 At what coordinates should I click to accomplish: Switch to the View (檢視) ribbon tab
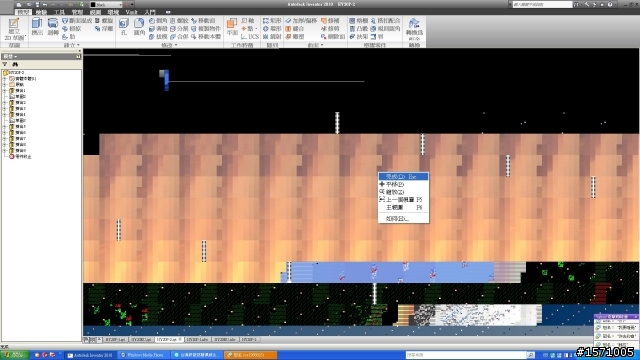tap(95, 12)
